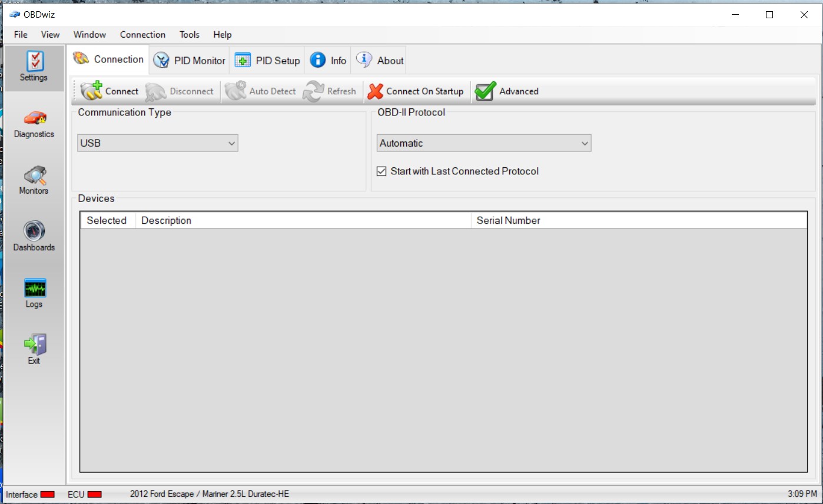This screenshot has width=823, height=504.
Task: Open the File menu
Action: (21, 35)
